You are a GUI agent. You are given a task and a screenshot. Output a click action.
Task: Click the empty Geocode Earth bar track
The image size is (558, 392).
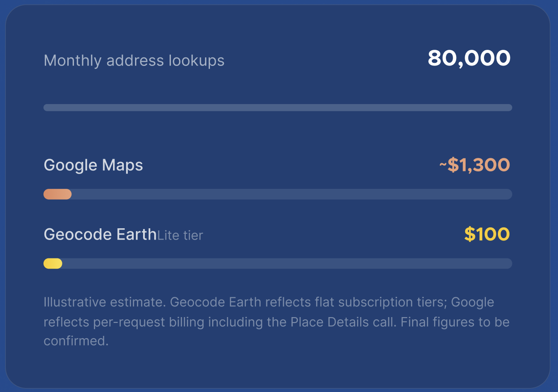(287, 264)
